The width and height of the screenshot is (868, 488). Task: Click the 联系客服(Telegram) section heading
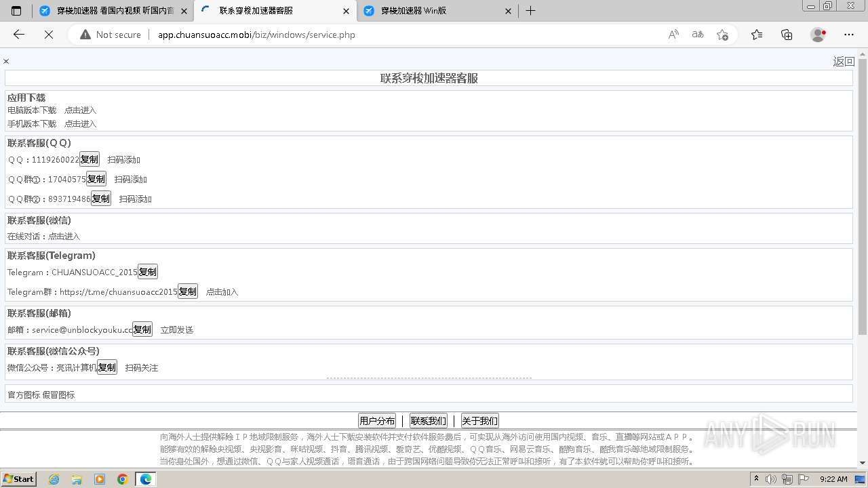[52, 256]
